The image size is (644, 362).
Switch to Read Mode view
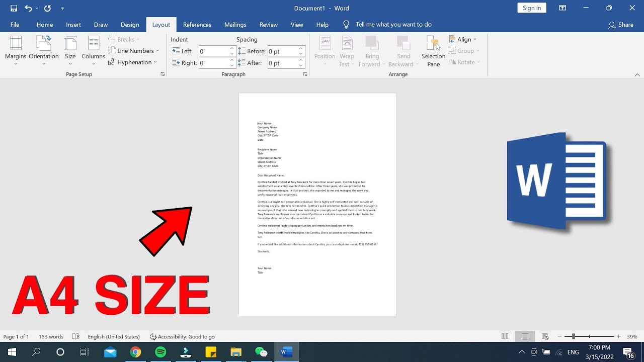(x=505, y=337)
